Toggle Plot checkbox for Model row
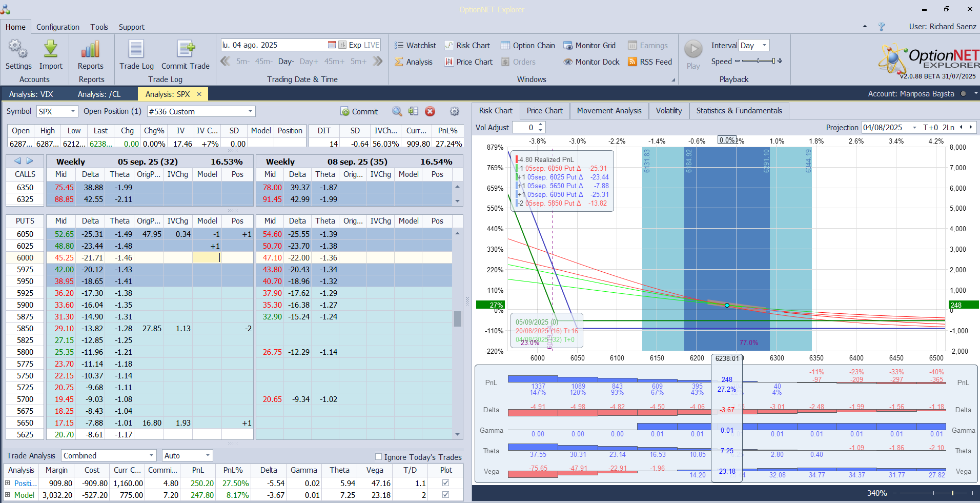 [445, 495]
